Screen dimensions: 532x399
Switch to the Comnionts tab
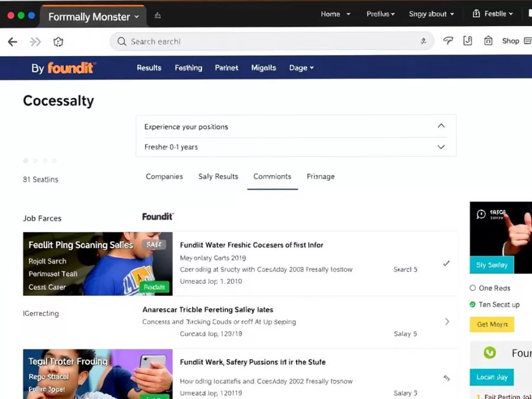pyautogui.click(x=272, y=176)
